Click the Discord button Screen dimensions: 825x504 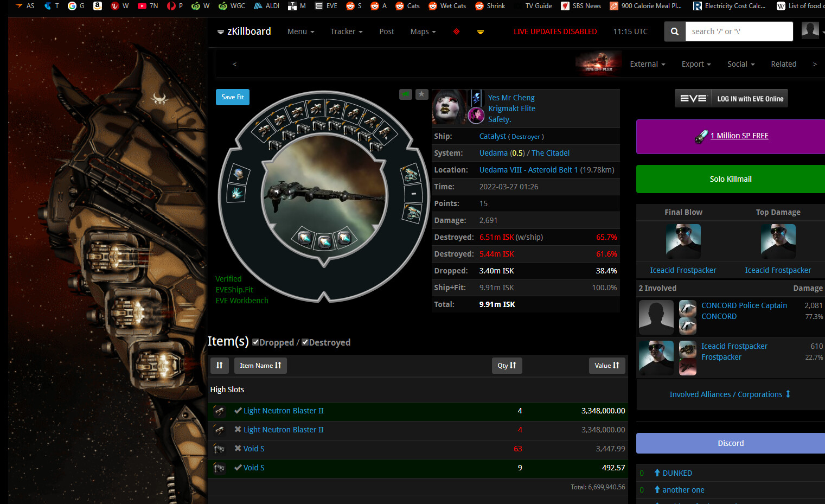[x=731, y=443]
